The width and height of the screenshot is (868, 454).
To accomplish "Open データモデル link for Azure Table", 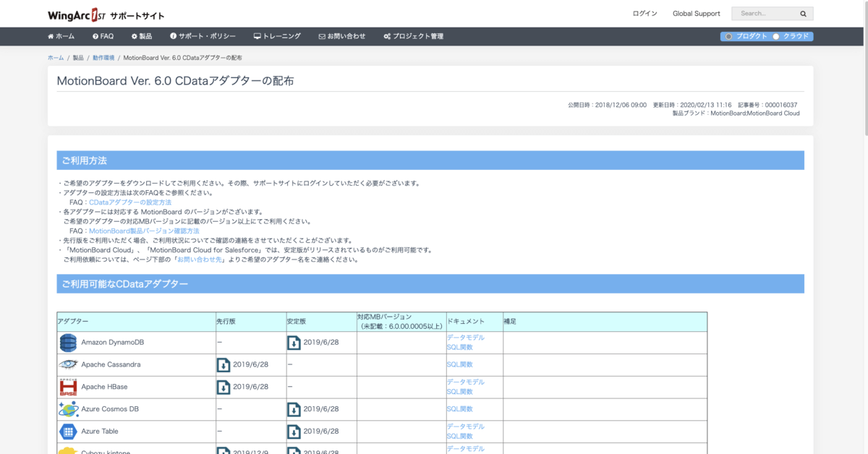I will coord(465,427).
